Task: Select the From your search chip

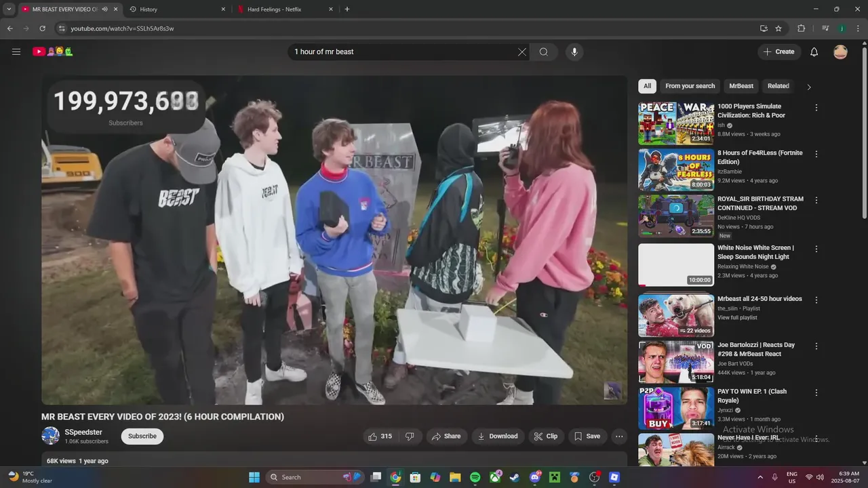Action: [x=690, y=86]
